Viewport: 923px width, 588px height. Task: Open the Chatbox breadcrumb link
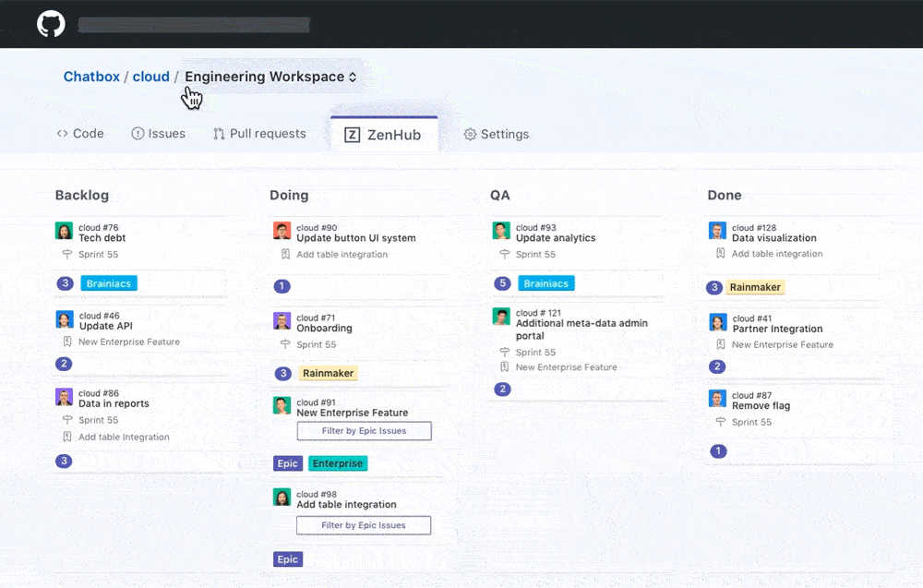[x=91, y=78]
